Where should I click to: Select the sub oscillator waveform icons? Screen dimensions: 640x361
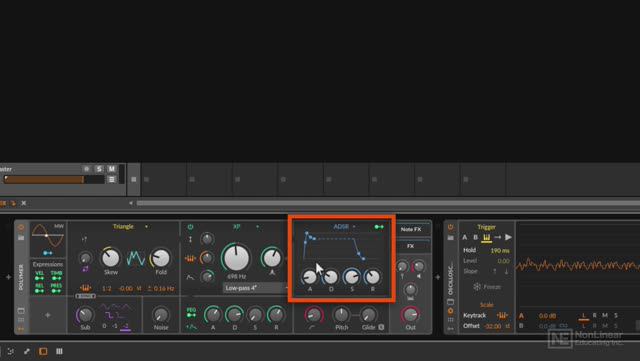pyautogui.click(x=116, y=311)
